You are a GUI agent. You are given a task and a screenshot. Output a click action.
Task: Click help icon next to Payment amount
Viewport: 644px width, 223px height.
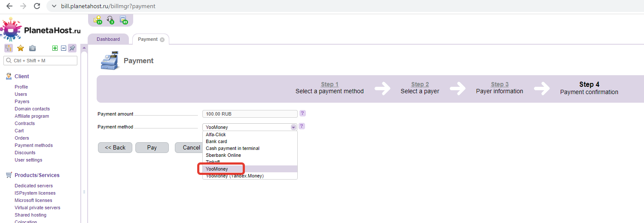(302, 113)
